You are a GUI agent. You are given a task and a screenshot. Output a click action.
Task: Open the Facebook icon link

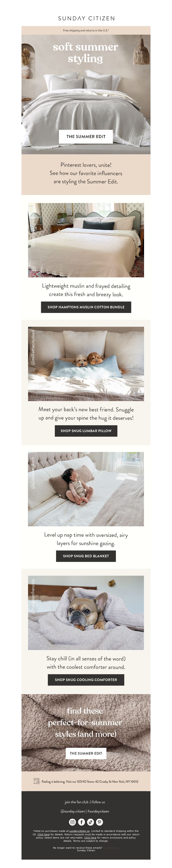[x=81, y=822]
